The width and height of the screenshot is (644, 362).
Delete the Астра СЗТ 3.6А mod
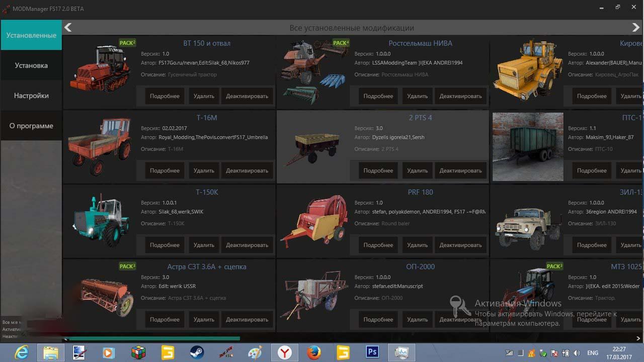pyautogui.click(x=204, y=319)
